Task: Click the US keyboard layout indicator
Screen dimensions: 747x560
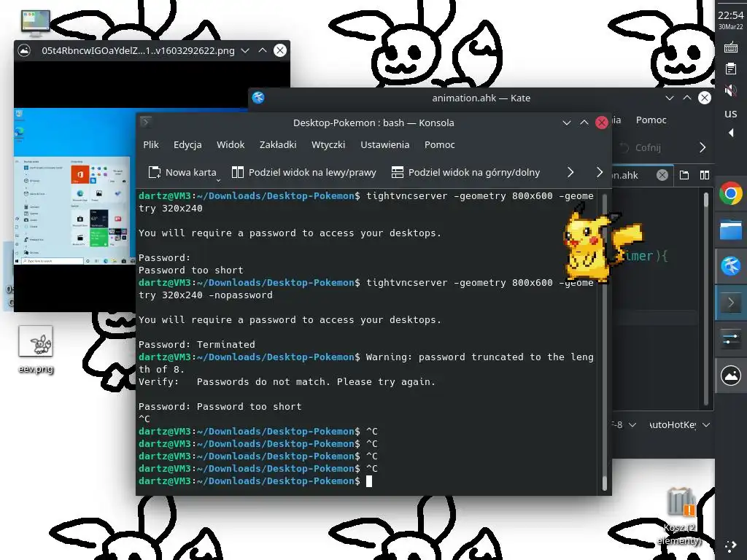Action: [x=731, y=113]
